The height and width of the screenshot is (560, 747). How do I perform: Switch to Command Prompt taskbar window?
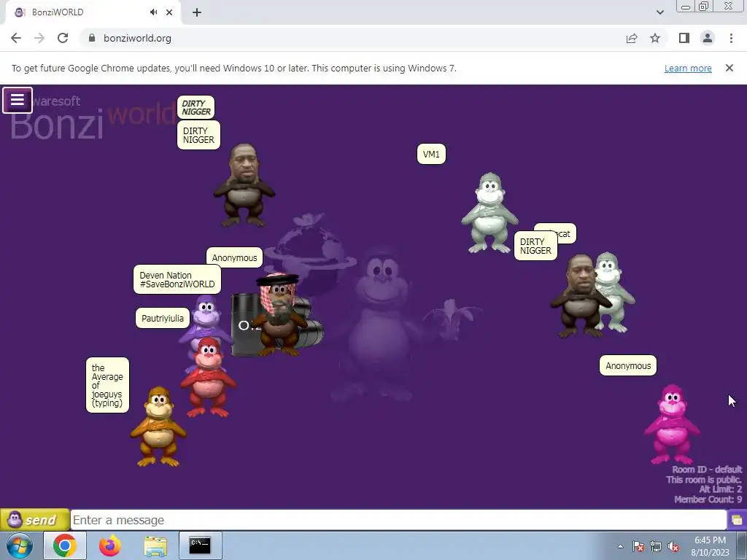(200, 545)
